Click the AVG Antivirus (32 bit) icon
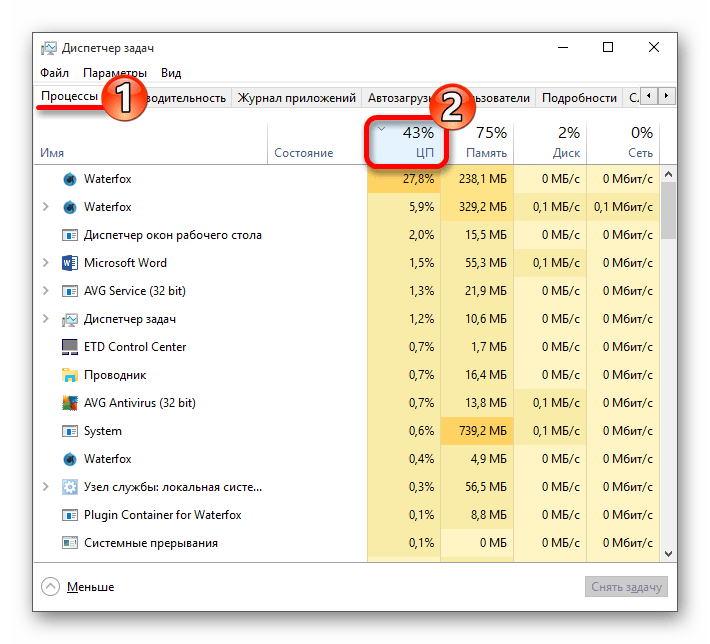 pos(70,403)
